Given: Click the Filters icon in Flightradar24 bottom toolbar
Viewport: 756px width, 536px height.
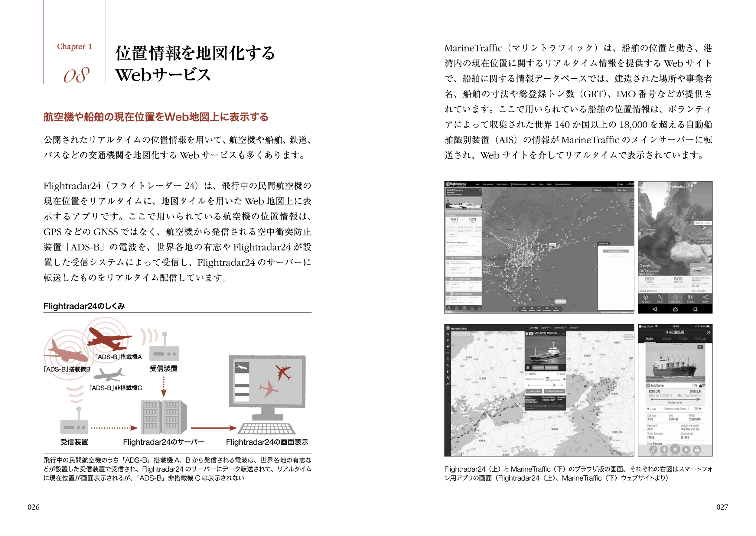Looking at the screenshot, I should coord(539,309).
